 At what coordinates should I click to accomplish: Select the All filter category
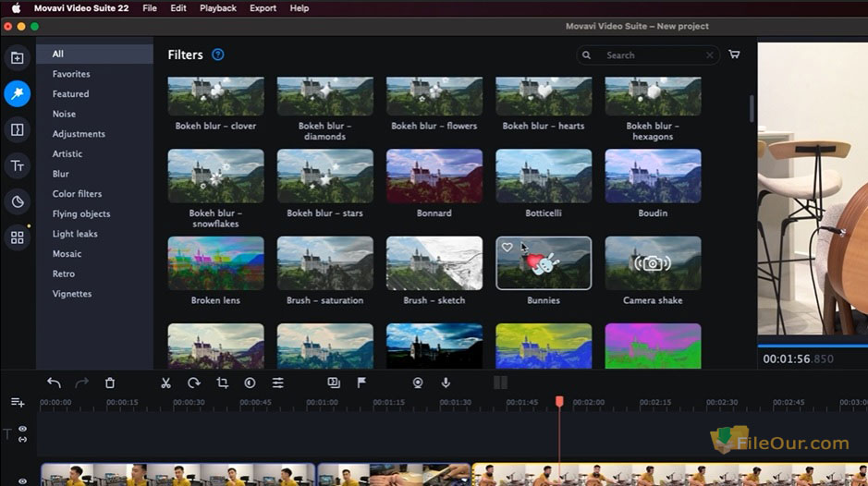coord(94,54)
